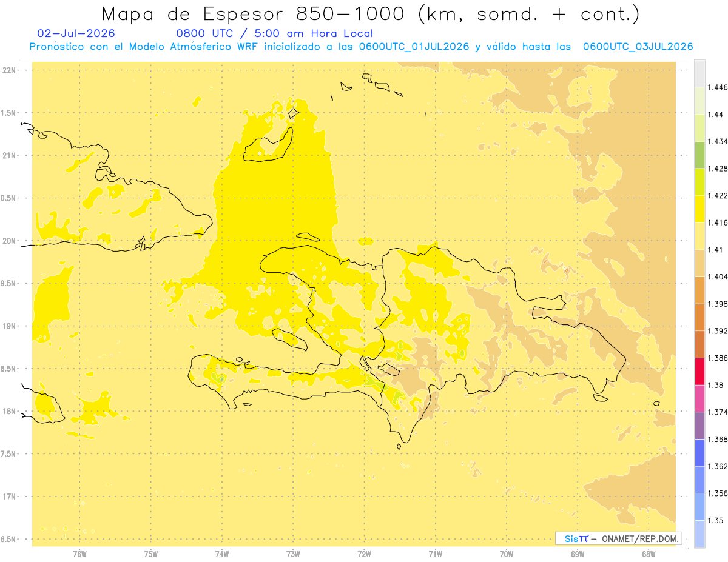Click the '1.434' legend value
Screen dimensions: 728x562
(718, 142)
